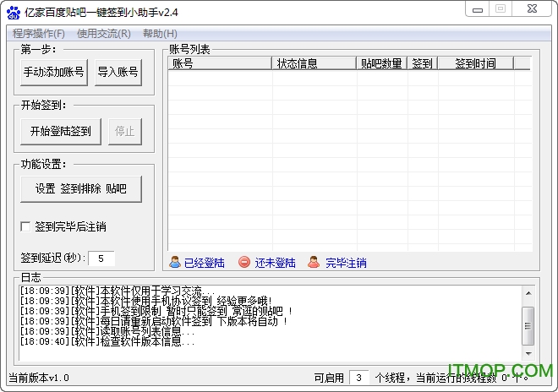
Task: Click the red 完毕注销 user icon
Action: click(x=314, y=262)
